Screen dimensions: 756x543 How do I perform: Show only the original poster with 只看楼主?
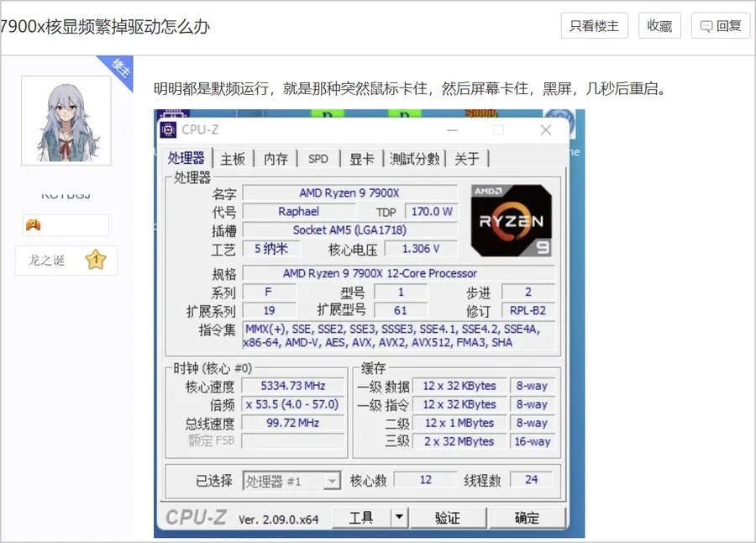[x=594, y=26]
